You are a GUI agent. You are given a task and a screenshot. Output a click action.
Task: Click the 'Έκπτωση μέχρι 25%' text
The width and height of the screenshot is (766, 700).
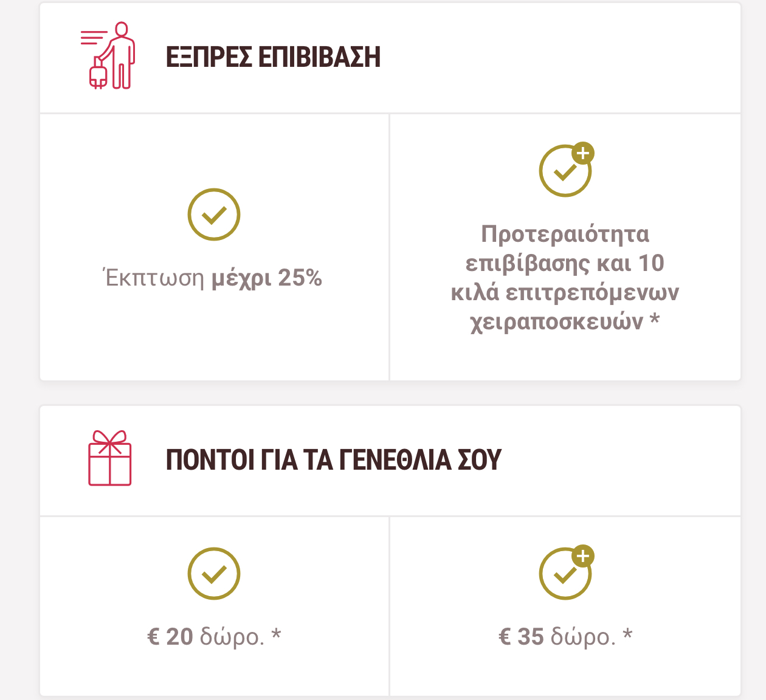point(213,278)
